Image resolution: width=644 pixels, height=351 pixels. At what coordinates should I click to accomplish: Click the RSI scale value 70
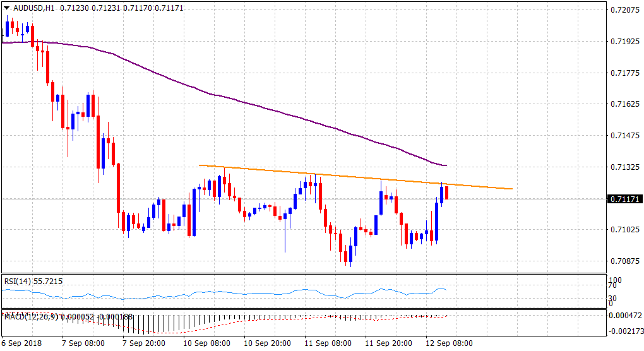point(611,288)
